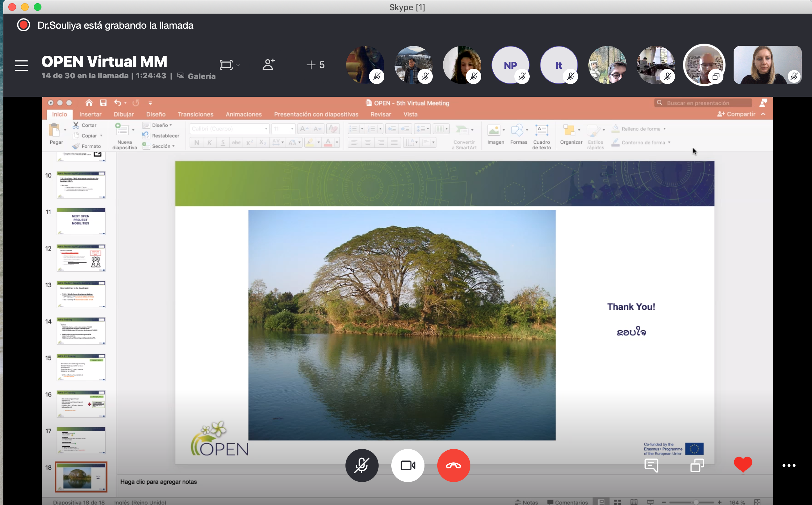Click the red hang up call button
Screen dimensions: 812x505
[x=453, y=465]
